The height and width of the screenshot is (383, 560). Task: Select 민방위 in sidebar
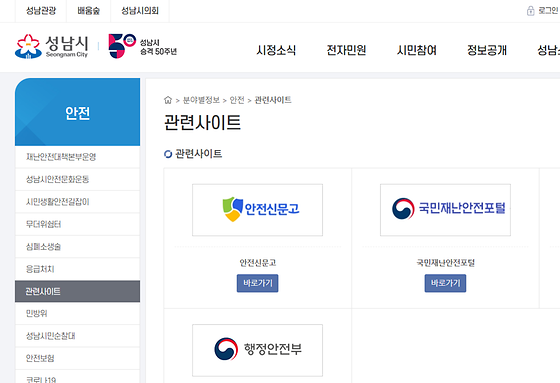pyautogui.click(x=78, y=314)
